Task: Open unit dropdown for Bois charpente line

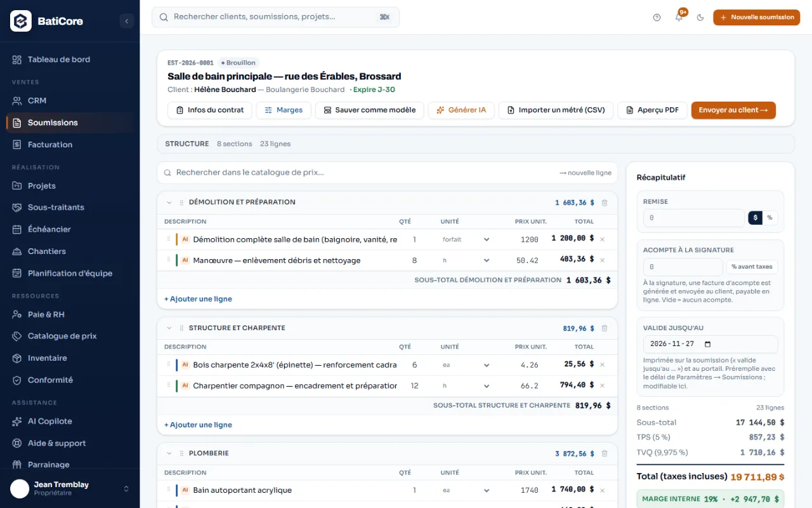Action: [466, 365]
